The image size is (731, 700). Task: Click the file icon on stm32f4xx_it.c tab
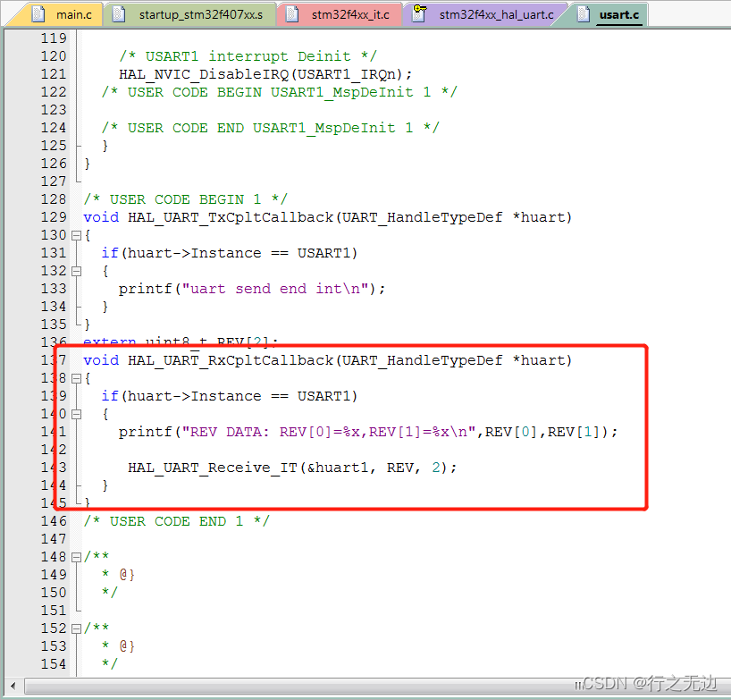coord(292,14)
